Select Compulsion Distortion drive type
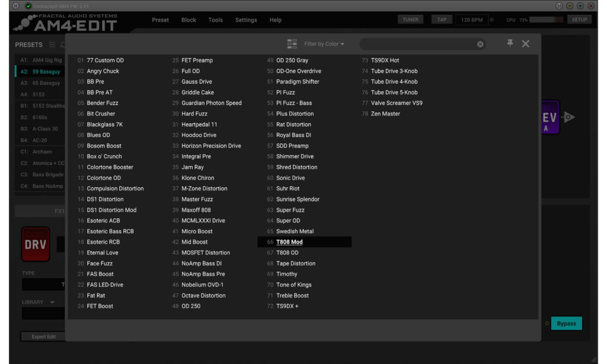 (115, 189)
